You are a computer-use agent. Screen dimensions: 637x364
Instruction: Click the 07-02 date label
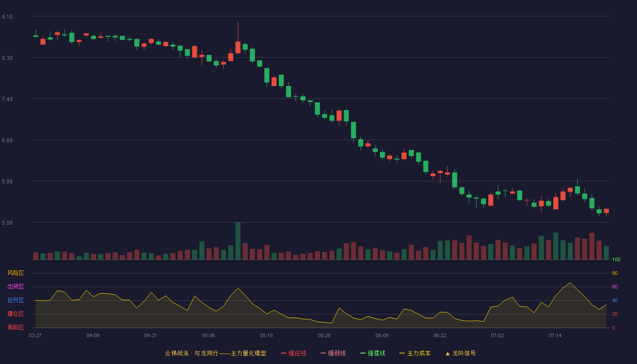[497, 335]
